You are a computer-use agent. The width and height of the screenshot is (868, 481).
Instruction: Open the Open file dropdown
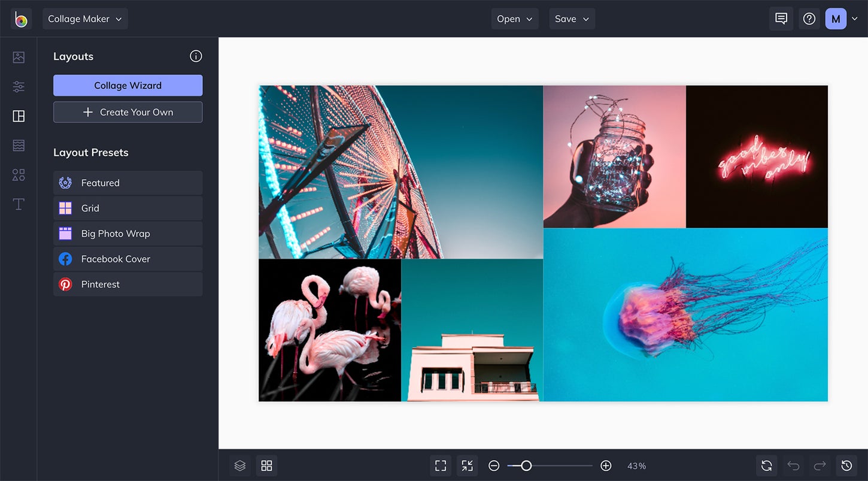pyautogui.click(x=515, y=19)
